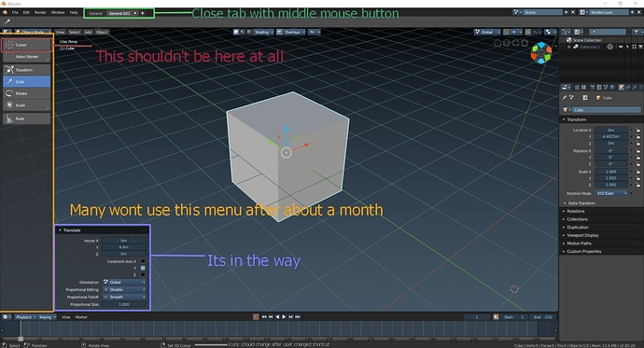This screenshot has width=644, height=348.
Task: Enable Constraint Axis X checkbox
Action: click(143, 261)
